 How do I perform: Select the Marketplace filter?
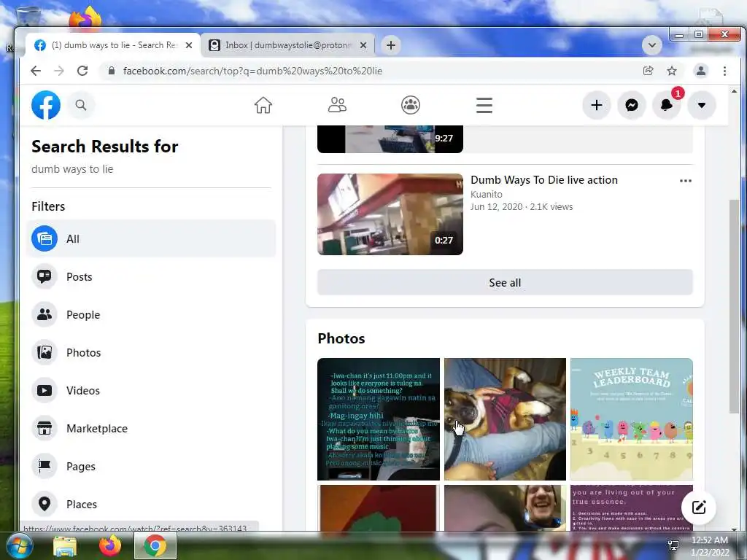tap(151, 428)
